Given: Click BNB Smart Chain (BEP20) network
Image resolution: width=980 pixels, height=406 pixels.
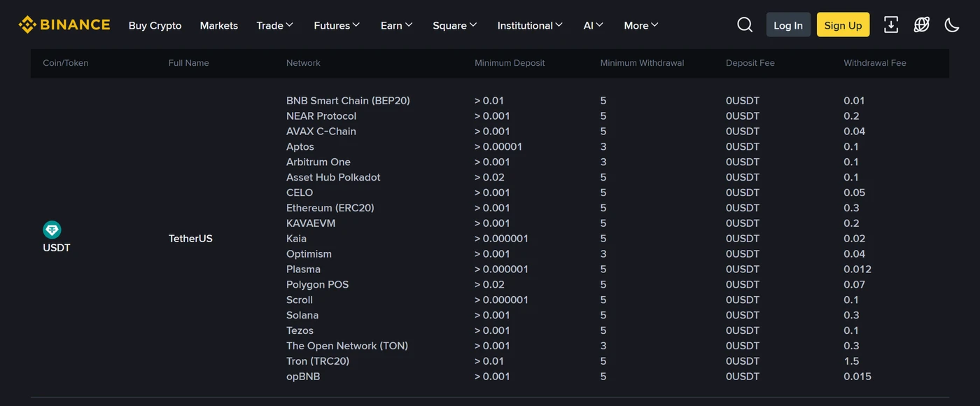Looking at the screenshot, I should click(348, 101).
